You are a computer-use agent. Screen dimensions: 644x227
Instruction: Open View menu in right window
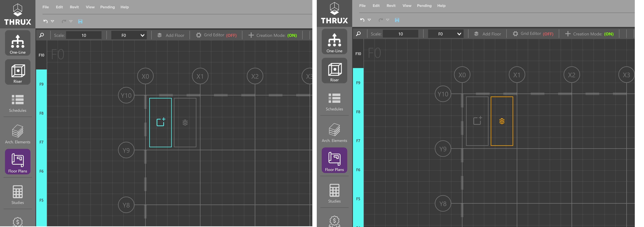click(x=407, y=5)
